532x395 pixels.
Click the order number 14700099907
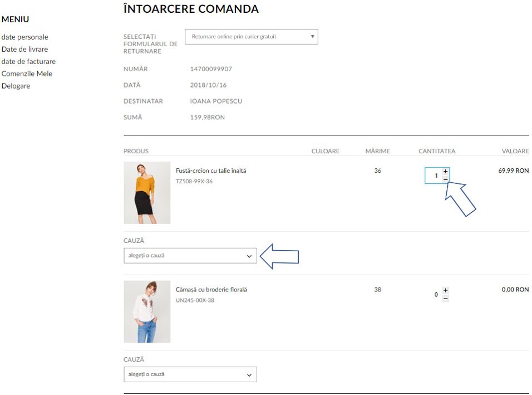[x=211, y=70]
